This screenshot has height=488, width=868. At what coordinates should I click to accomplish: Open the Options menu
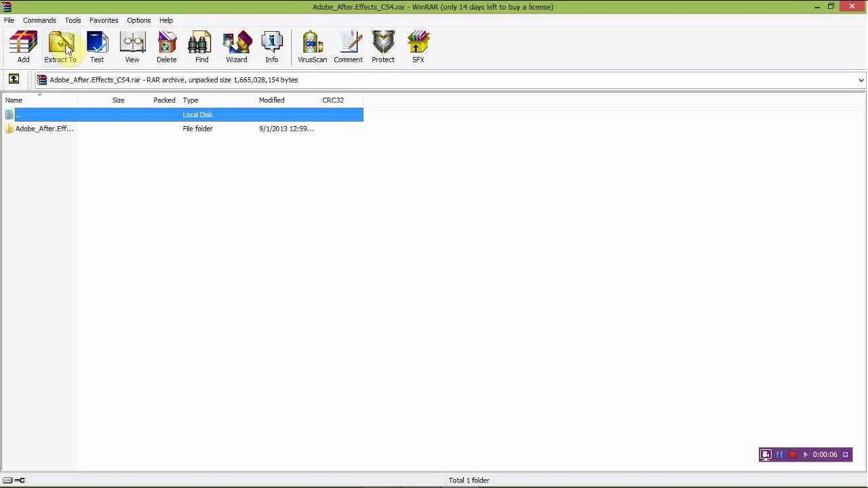click(x=139, y=20)
